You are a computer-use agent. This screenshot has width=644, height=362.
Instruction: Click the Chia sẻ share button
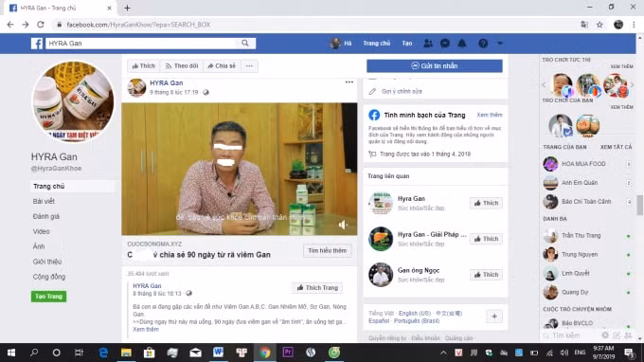tap(222, 65)
